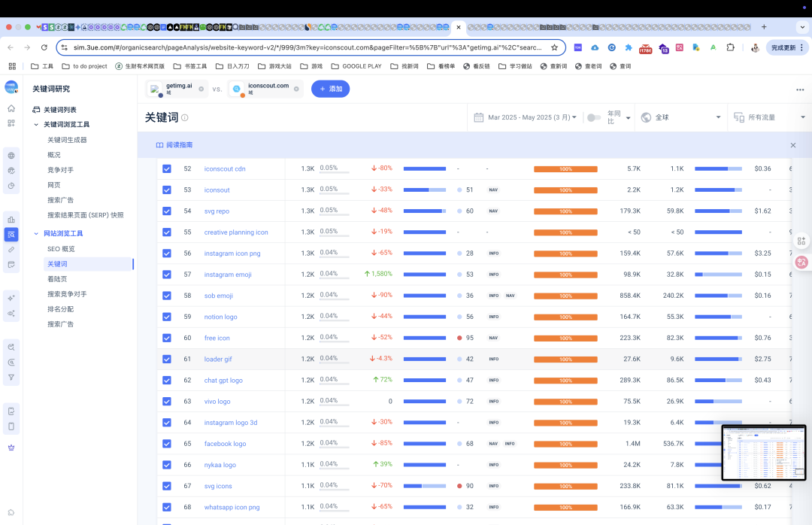
Task: Click blue traffic bar in svg icons row
Action: 425,486
